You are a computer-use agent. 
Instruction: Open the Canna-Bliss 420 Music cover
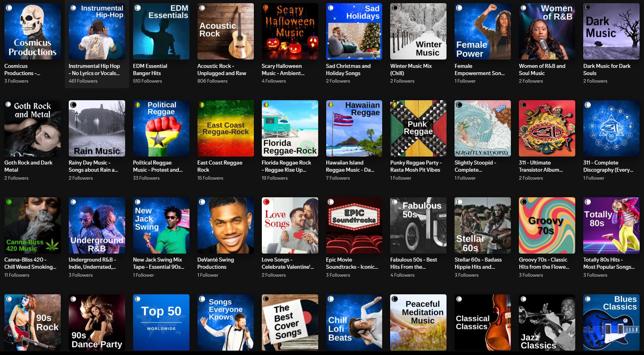(32, 225)
